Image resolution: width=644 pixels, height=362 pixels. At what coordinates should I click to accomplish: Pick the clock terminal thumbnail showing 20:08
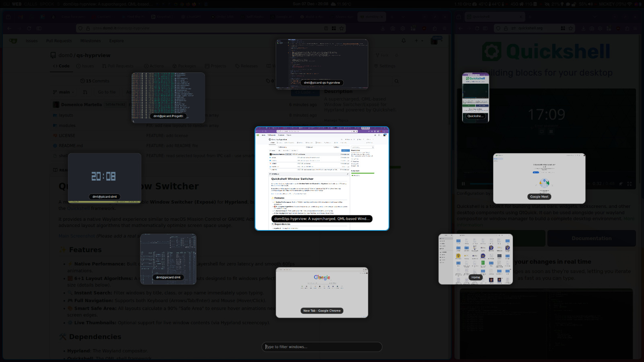(x=105, y=178)
